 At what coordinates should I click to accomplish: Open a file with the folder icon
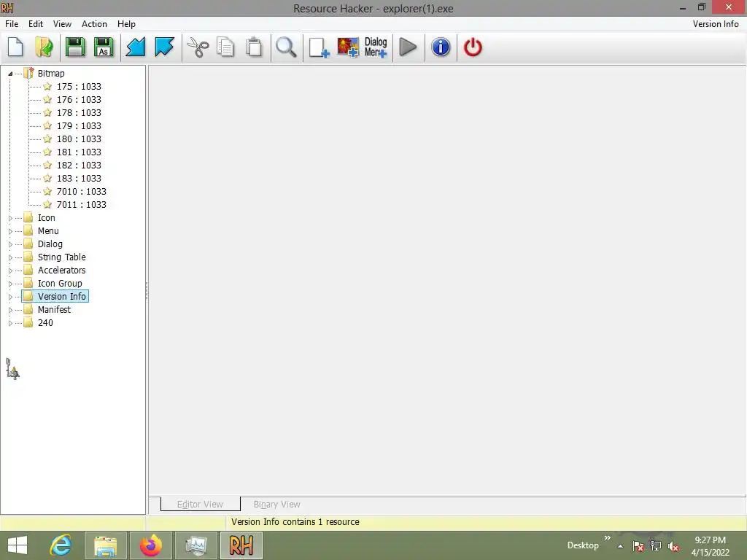pyautogui.click(x=44, y=47)
